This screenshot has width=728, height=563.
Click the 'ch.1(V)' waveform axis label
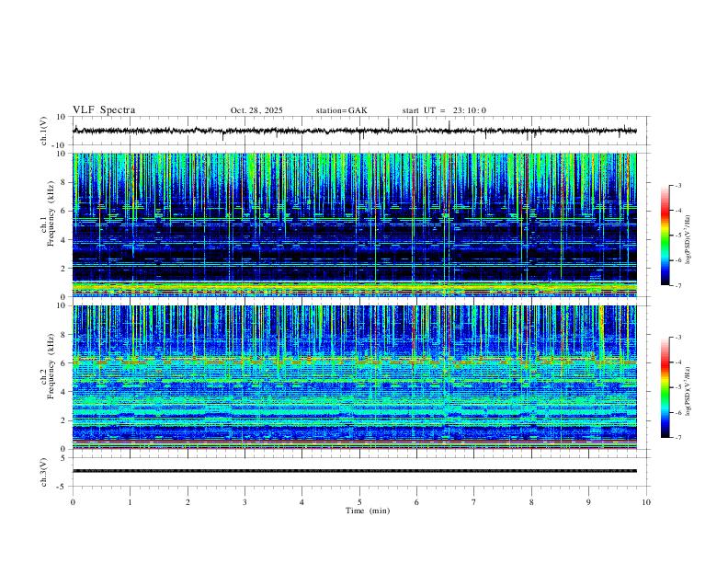(44, 131)
